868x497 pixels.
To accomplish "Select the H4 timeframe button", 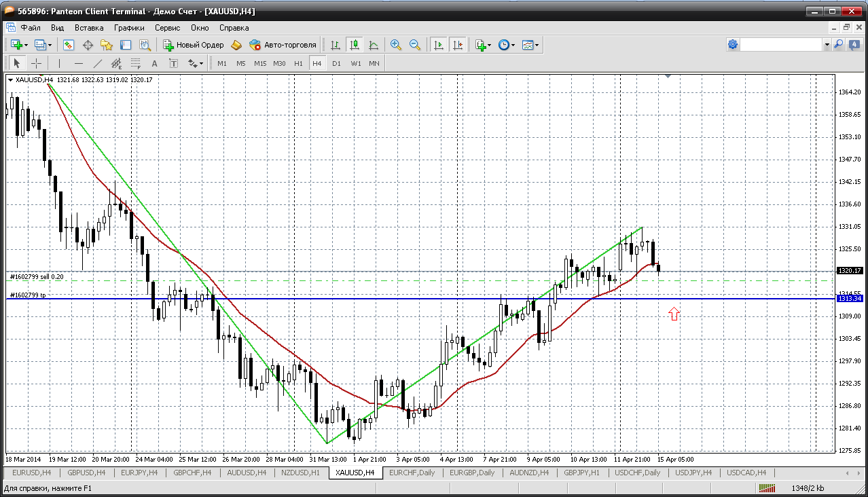I will [x=317, y=63].
